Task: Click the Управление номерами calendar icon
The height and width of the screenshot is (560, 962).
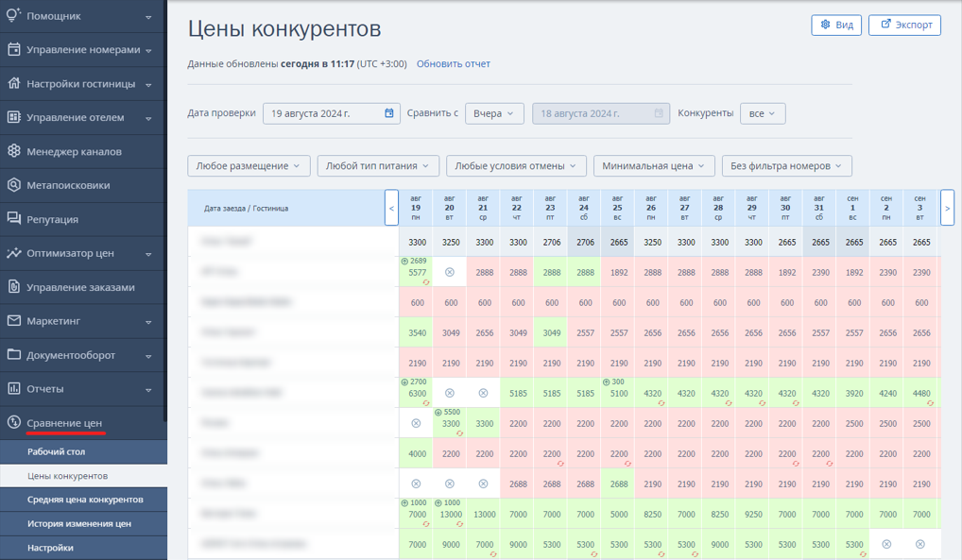Action: 13,50
